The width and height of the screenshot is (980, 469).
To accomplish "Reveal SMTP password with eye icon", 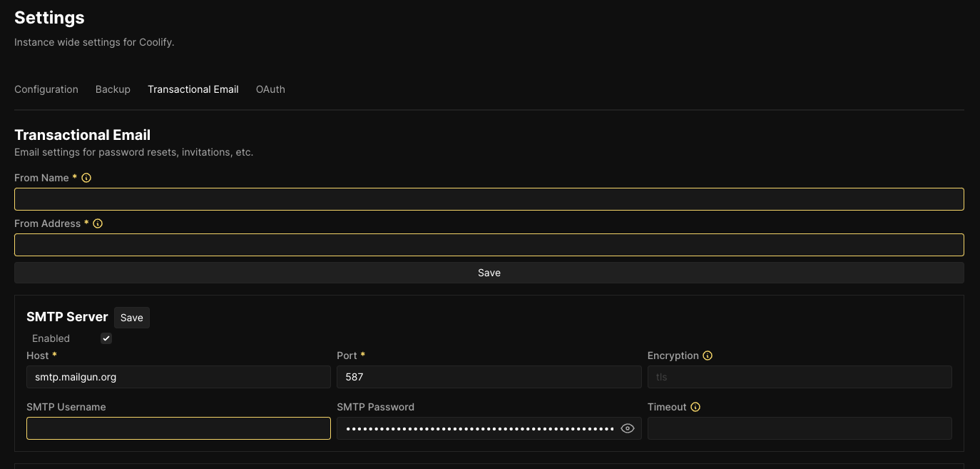I will click(x=628, y=428).
